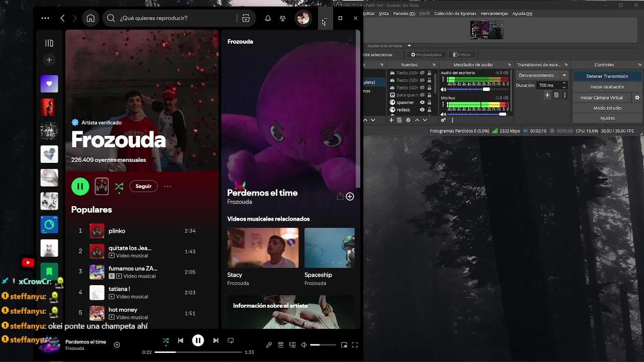Hide the redess source with its eye
Viewport: 644px width, 362px height.
(x=422, y=110)
